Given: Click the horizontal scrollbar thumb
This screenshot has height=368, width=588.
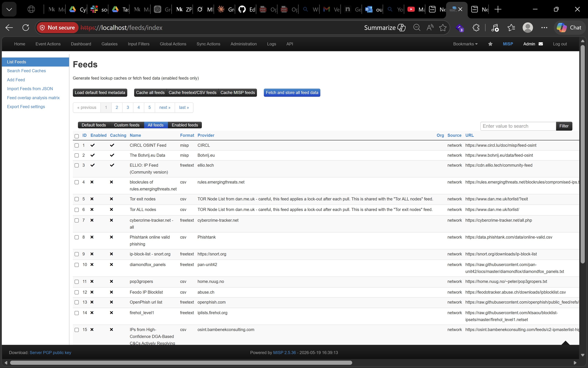Looking at the screenshot, I should (x=181, y=363).
